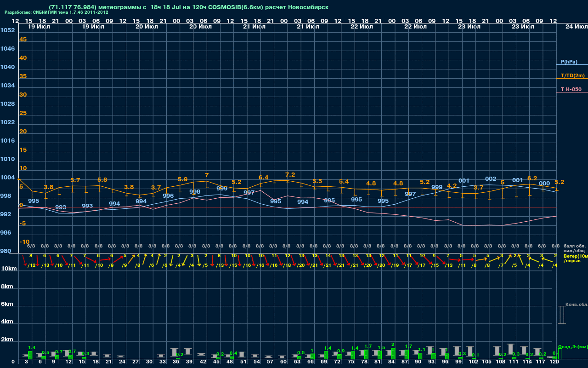Click pressure axis label 1016

[x=7, y=141]
